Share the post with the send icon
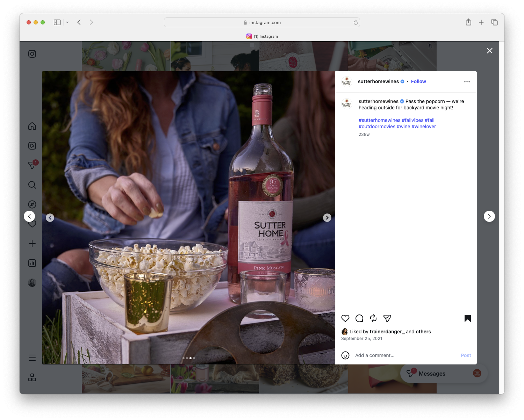This screenshot has height=420, width=524. 387,318
